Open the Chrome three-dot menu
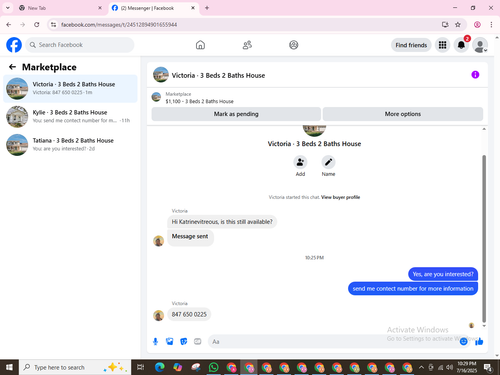 [x=491, y=25]
